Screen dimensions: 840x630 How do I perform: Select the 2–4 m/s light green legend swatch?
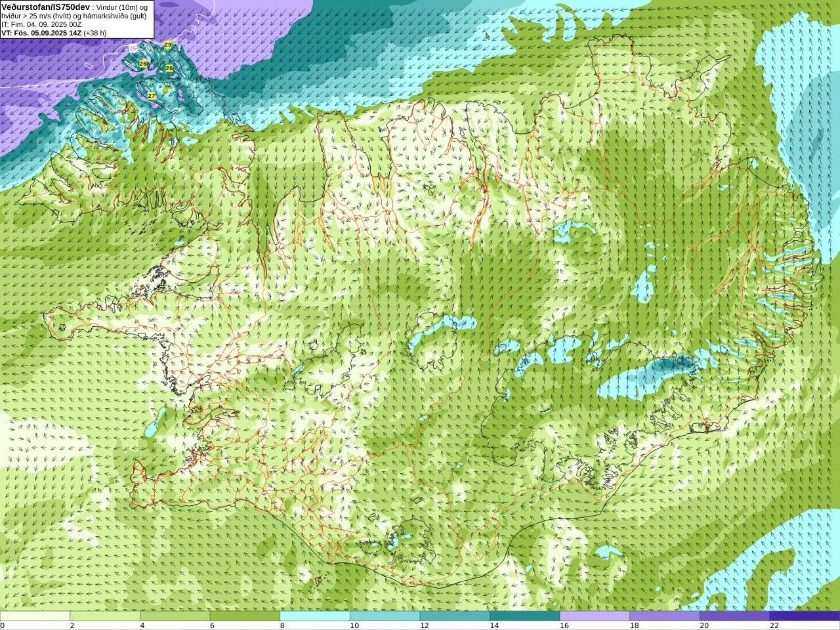pos(105,616)
